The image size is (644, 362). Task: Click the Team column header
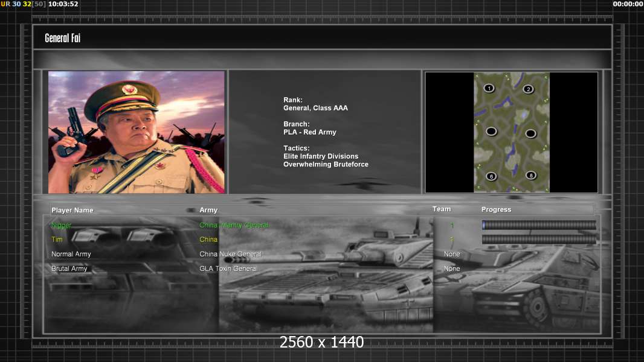(442, 209)
